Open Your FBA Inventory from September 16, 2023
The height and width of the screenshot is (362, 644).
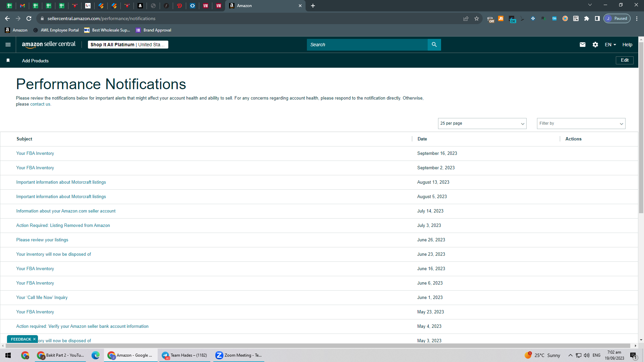(35, 153)
